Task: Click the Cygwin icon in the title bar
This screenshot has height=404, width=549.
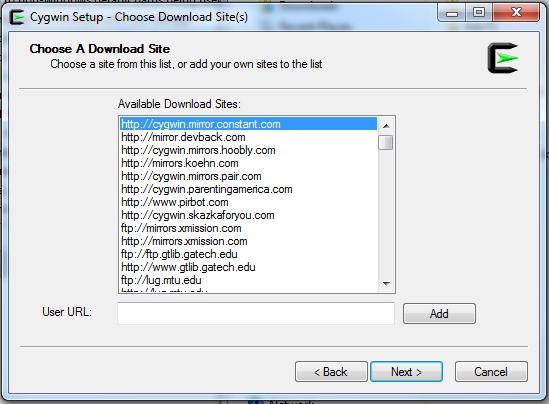Action: tap(17, 17)
